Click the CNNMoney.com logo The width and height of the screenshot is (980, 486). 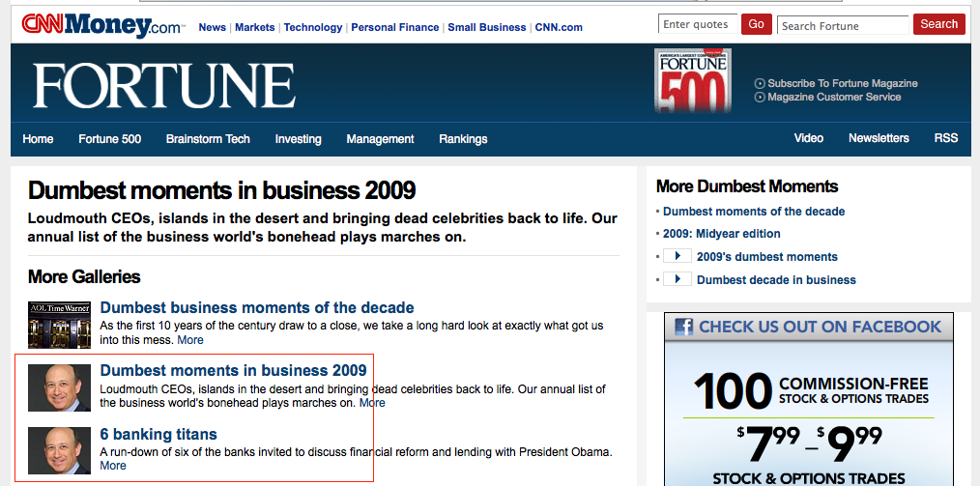pyautogui.click(x=103, y=26)
